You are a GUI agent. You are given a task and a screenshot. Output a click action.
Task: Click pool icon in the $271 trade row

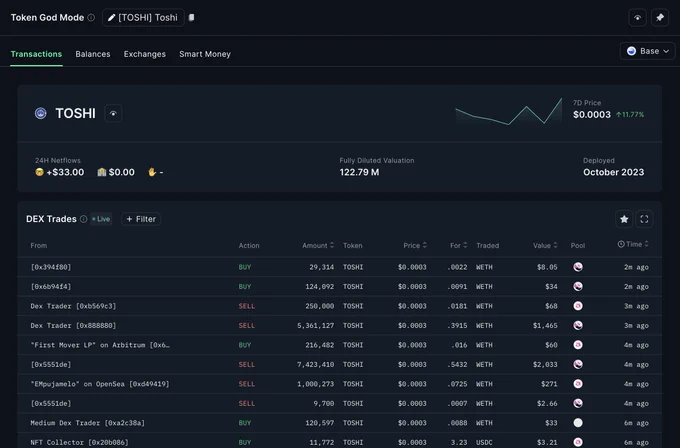point(578,384)
